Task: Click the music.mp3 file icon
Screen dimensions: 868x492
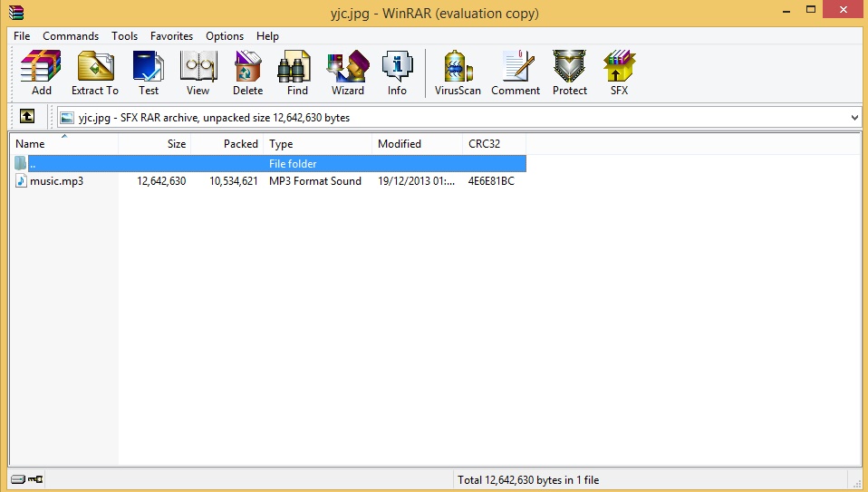Action: pyautogui.click(x=21, y=180)
